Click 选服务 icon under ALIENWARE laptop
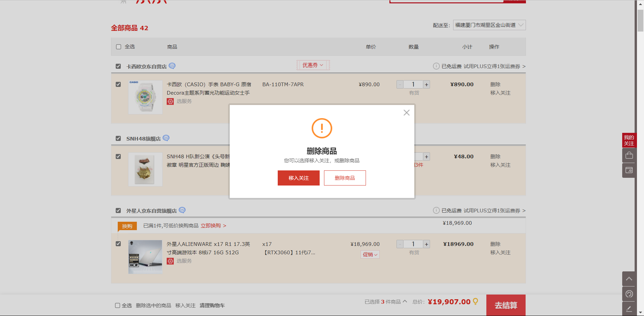This screenshot has height=316, width=644. [x=170, y=261]
